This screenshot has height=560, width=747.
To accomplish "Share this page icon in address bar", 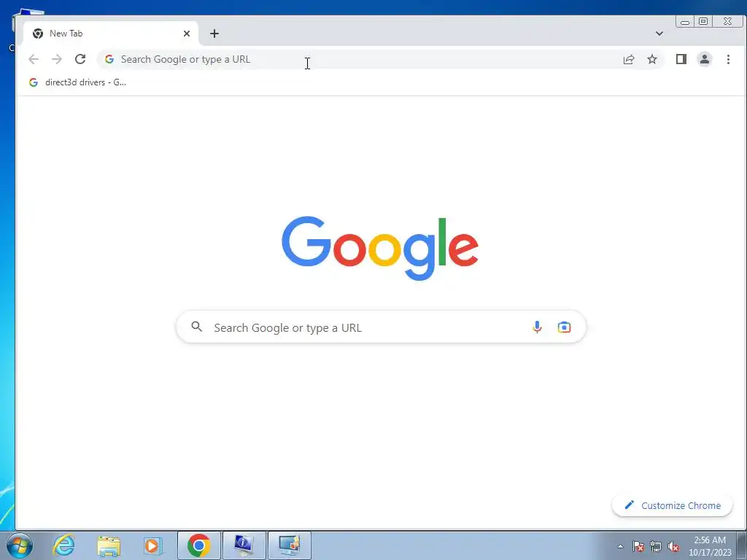I will (x=629, y=59).
